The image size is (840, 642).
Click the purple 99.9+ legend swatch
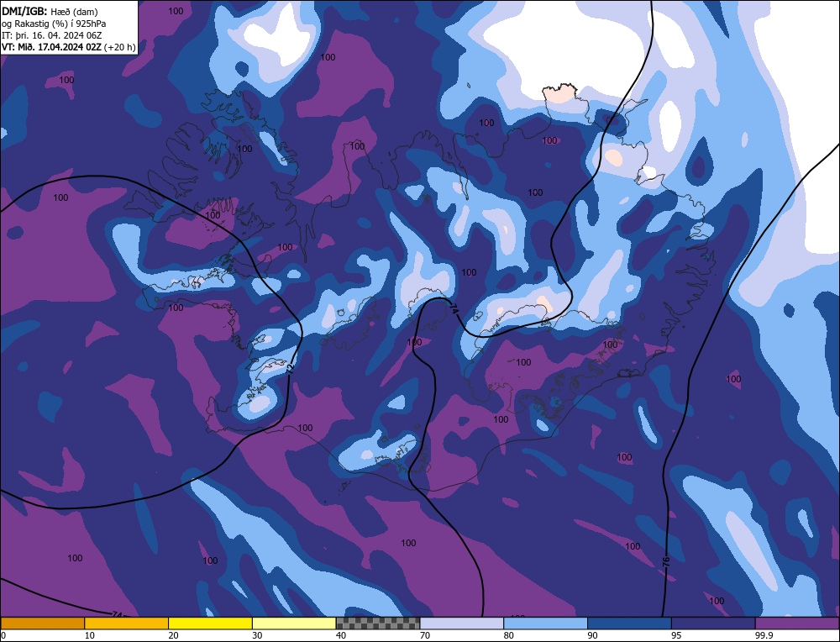(x=797, y=624)
